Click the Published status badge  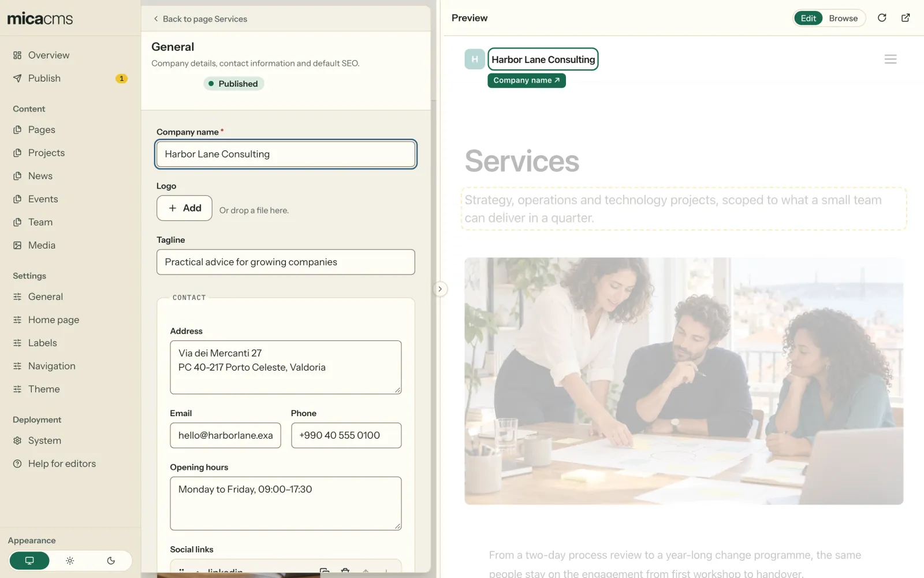click(x=233, y=84)
